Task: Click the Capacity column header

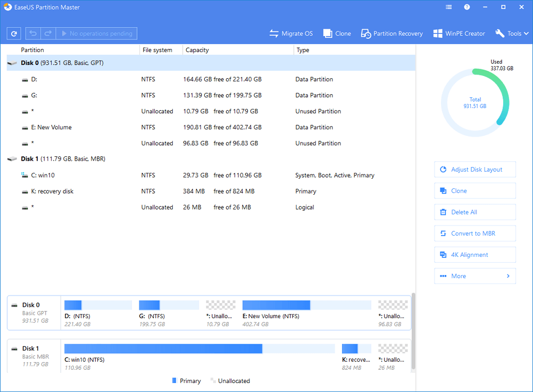Action: click(238, 50)
